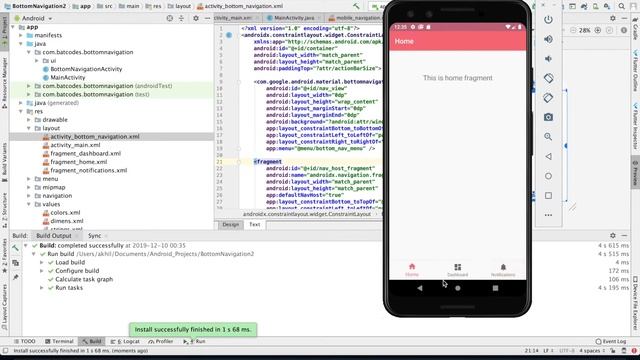Open Logcat tool window
The width and height of the screenshot is (640, 360).
pos(125,341)
